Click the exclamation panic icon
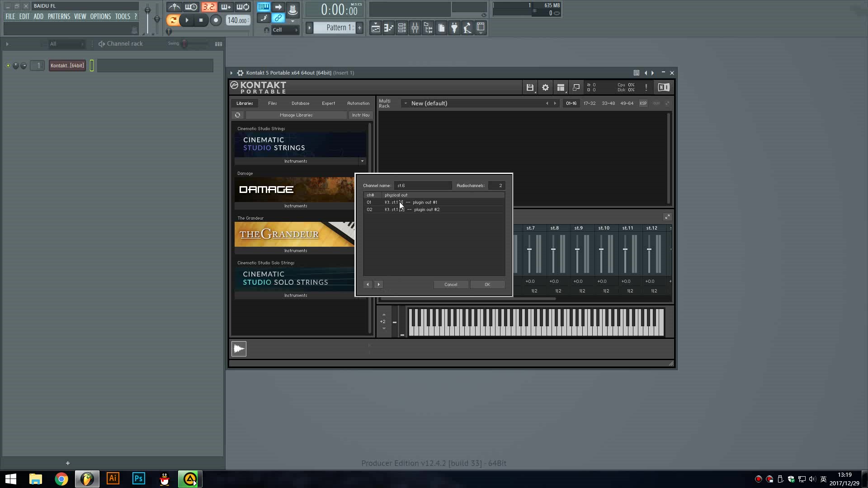Image resolution: width=868 pixels, height=488 pixels. coord(646,88)
